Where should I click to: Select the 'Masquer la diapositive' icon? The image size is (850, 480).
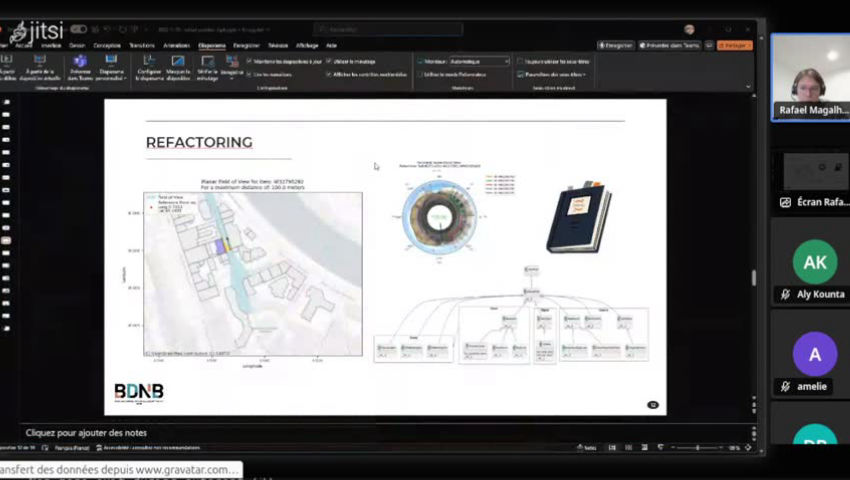[179, 64]
